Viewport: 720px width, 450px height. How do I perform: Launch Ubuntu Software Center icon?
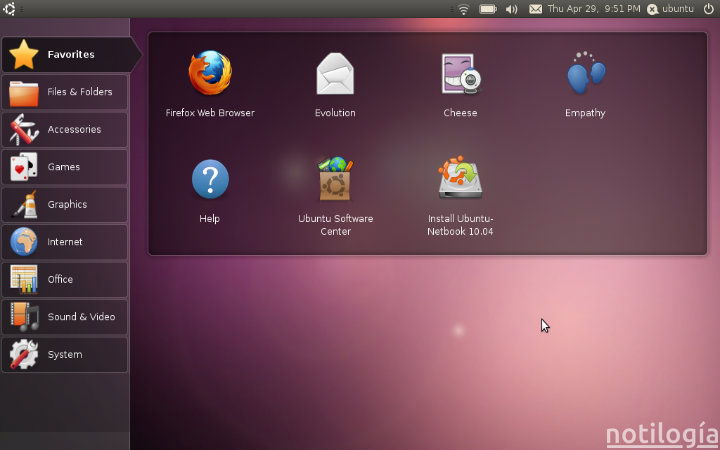click(336, 179)
